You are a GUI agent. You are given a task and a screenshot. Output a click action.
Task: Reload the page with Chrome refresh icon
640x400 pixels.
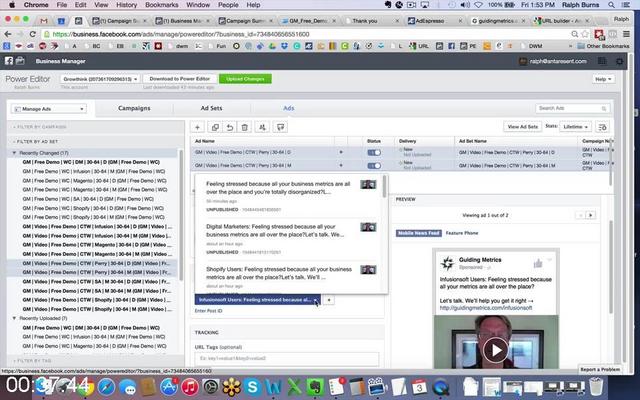33,34
